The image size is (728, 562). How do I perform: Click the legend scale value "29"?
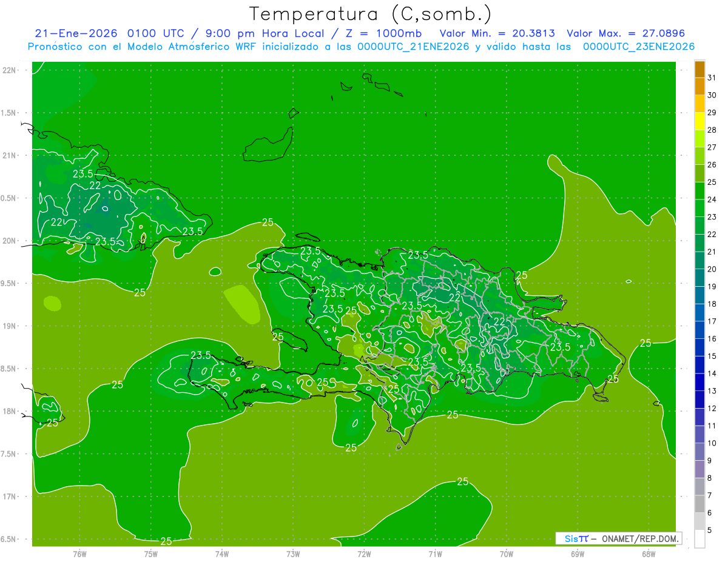coord(712,113)
